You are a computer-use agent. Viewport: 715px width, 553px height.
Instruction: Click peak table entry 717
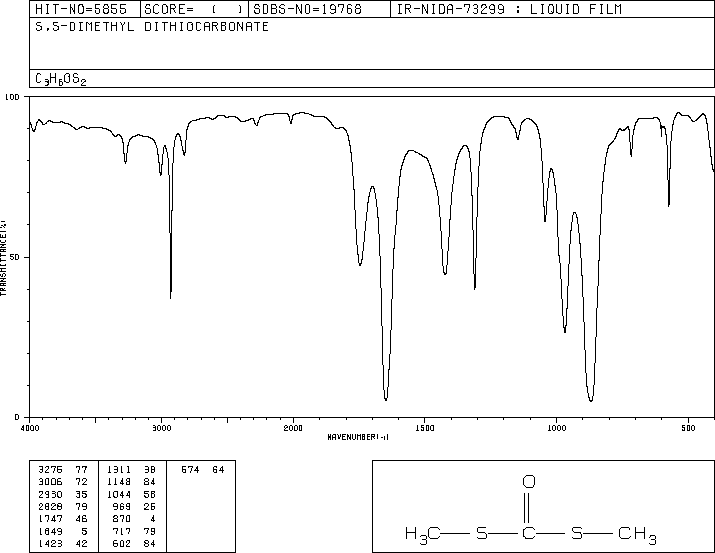pos(122,531)
